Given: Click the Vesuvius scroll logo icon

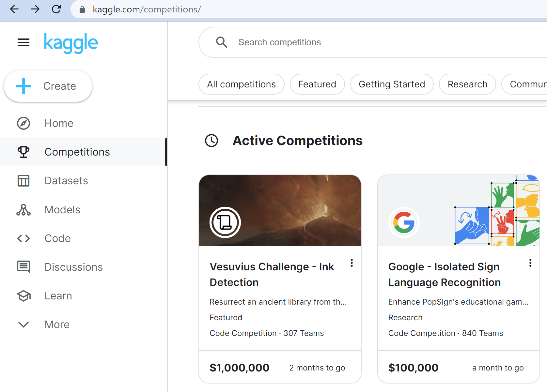Looking at the screenshot, I should [x=225, y=222].
